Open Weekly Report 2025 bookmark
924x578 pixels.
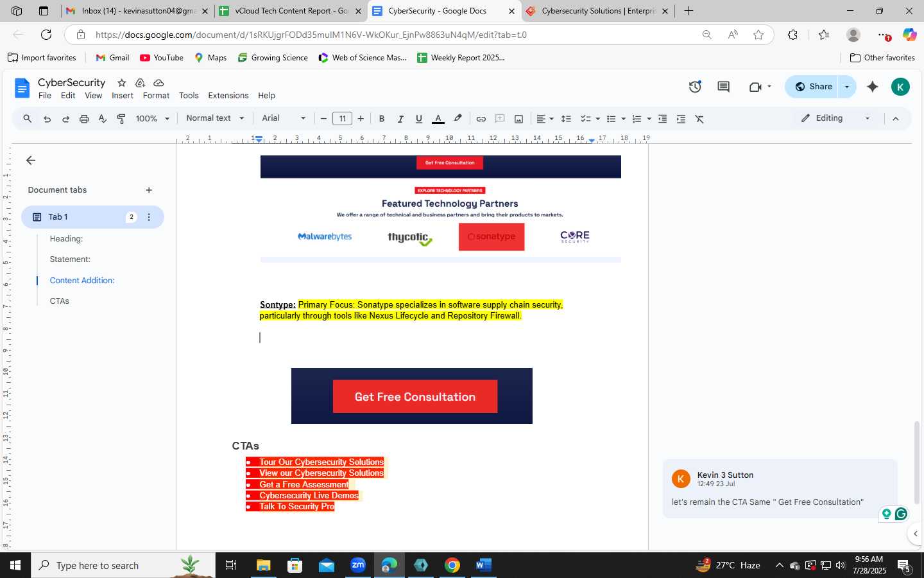461,58
